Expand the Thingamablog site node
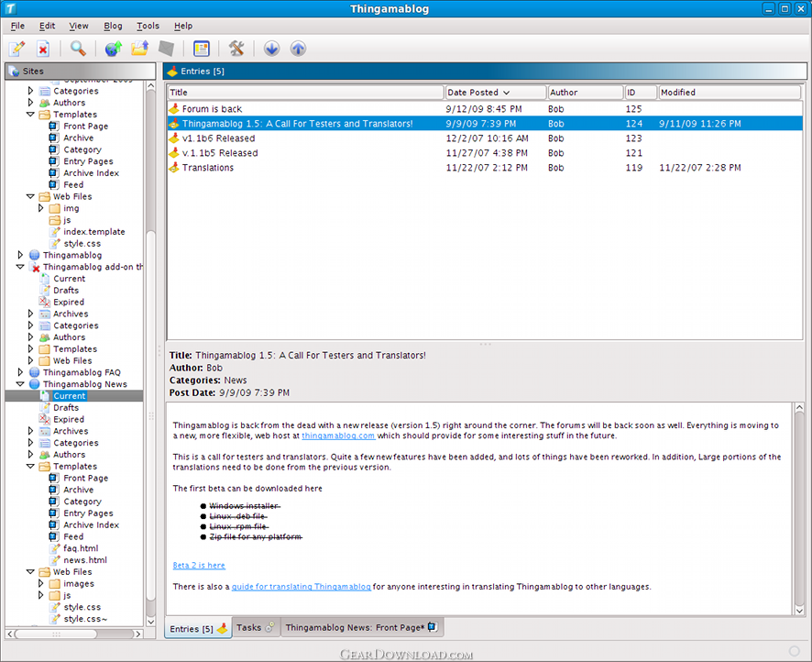This screenshot has height=662, width=812. [x=20, y=255]
